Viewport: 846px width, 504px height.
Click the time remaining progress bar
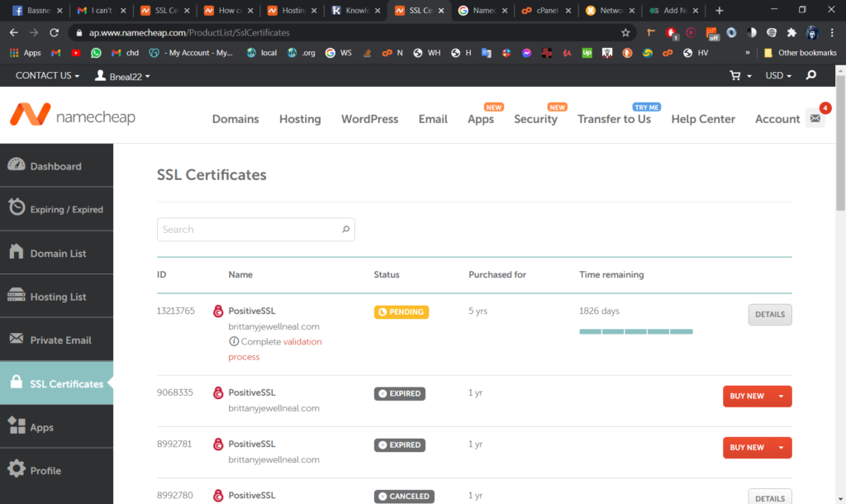(x=635, y=331)
